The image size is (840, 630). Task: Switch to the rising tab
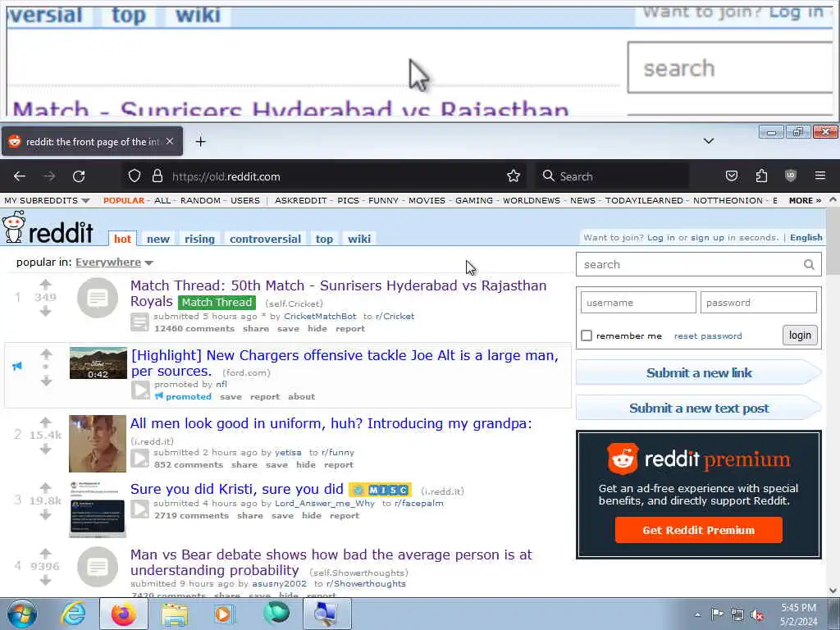[200, 239]
